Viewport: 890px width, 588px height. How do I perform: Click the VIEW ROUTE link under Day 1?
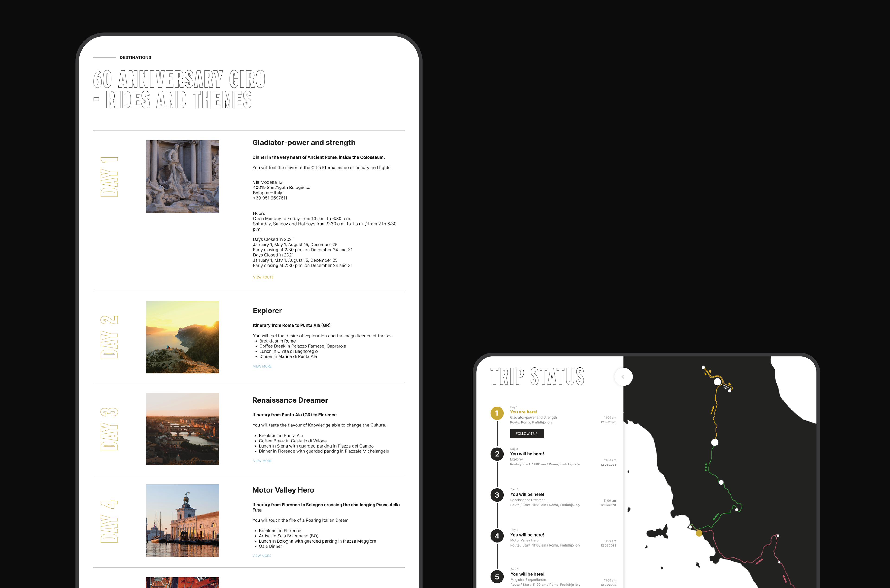pos(263,277)
